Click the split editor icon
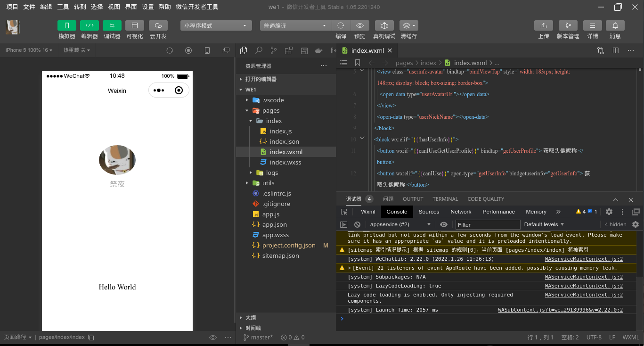 [615, 50]
